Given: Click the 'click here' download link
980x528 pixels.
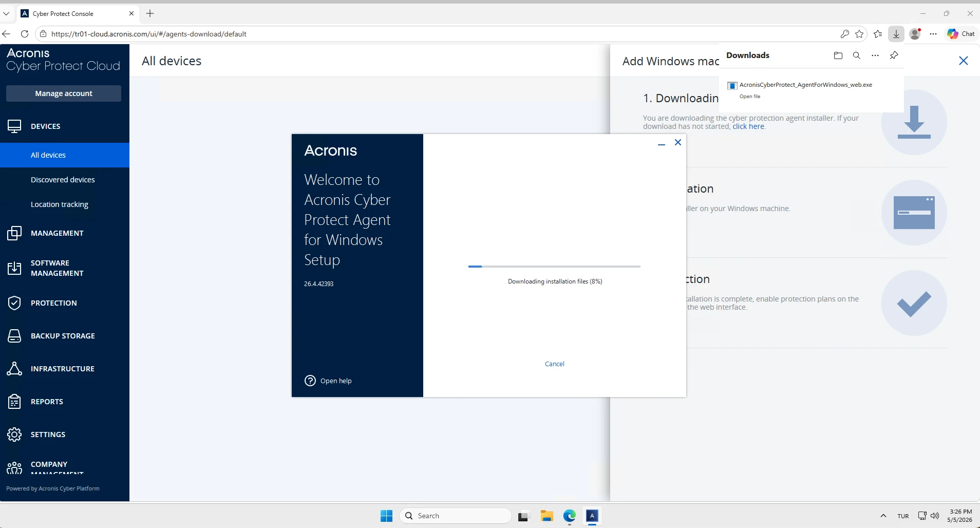Looking at the screenshot, I should [748, 126].
